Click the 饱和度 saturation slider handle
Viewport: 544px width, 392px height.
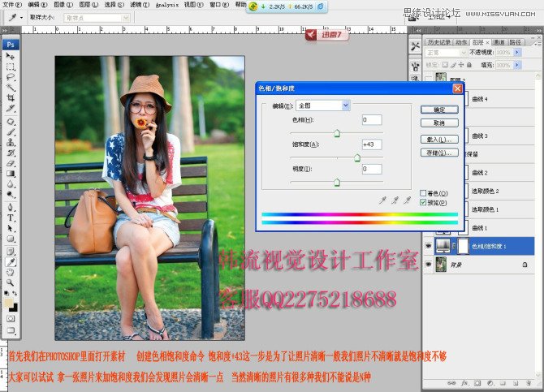pyautogui.click(x=357, y=157)
